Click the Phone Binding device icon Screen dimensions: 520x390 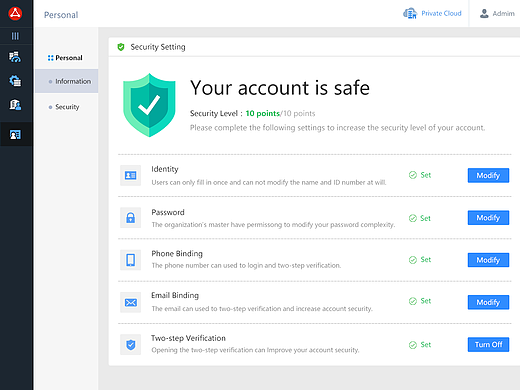coord(130,260)
